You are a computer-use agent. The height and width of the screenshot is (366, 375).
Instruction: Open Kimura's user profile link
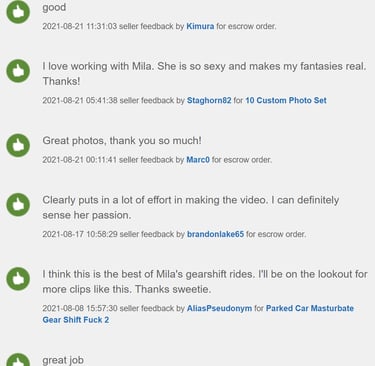pyautogui.click(x=200, y=26)
